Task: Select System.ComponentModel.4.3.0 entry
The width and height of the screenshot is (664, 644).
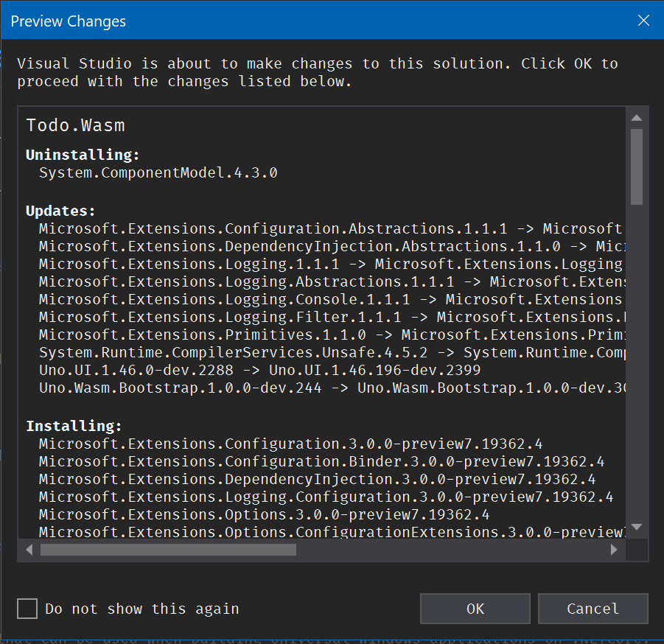Action: [x=158, y=172]
